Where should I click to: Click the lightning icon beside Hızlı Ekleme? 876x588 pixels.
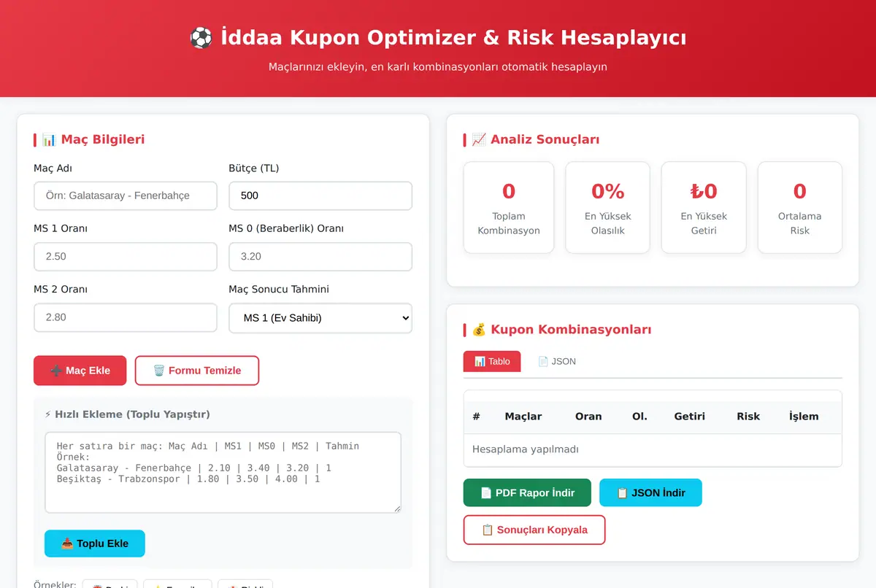[x=48, y=414]
